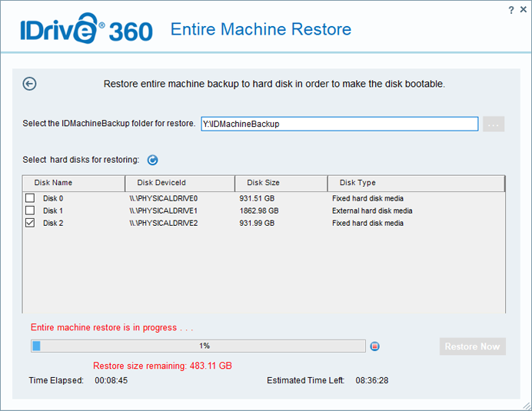532x411 pixels.
Task: Click the Disk Size column header
Action: [x=281, y=183]
